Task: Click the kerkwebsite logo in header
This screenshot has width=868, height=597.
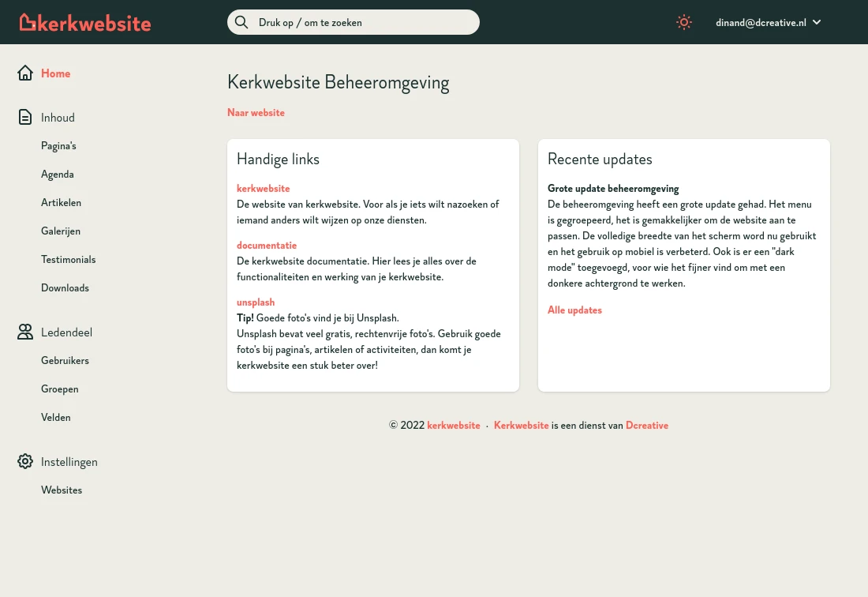Action: click(85, 23)
